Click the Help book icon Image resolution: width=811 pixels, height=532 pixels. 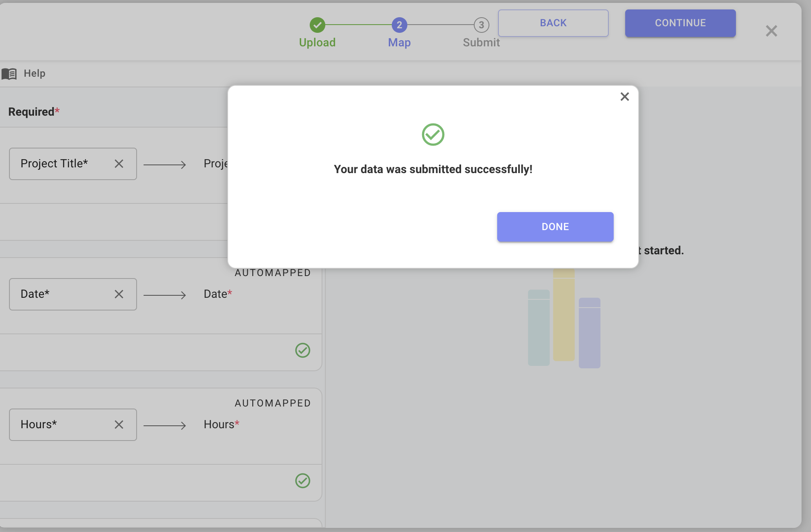tap(9, 74)
